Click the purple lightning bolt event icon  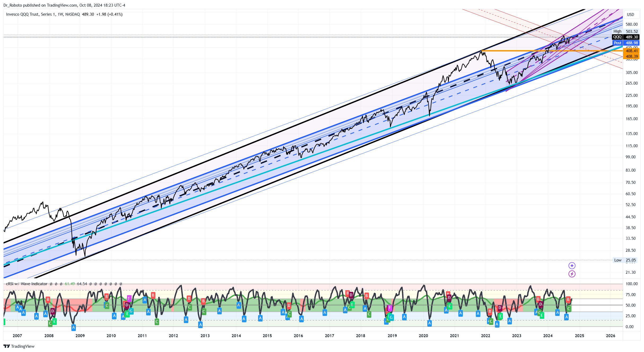572,274
